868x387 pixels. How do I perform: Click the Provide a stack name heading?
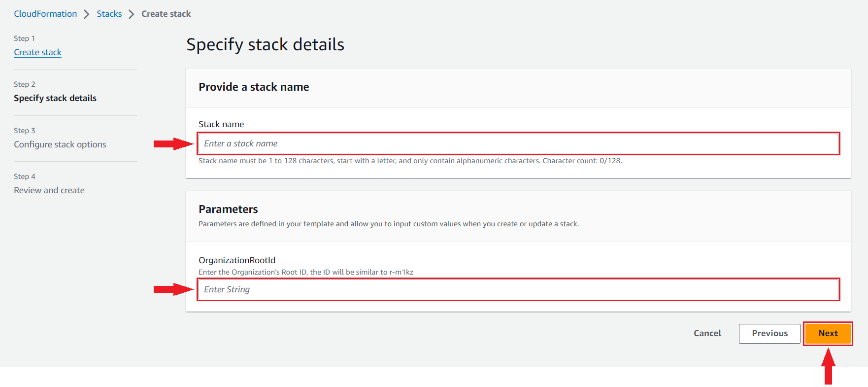pyautogui.click(x=254, y=87)
